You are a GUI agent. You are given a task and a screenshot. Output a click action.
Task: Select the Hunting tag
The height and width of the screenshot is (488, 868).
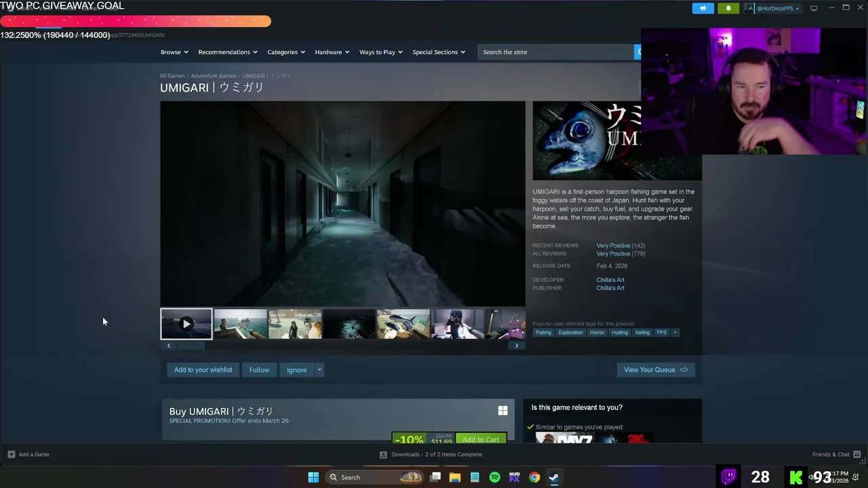(620, 332)
